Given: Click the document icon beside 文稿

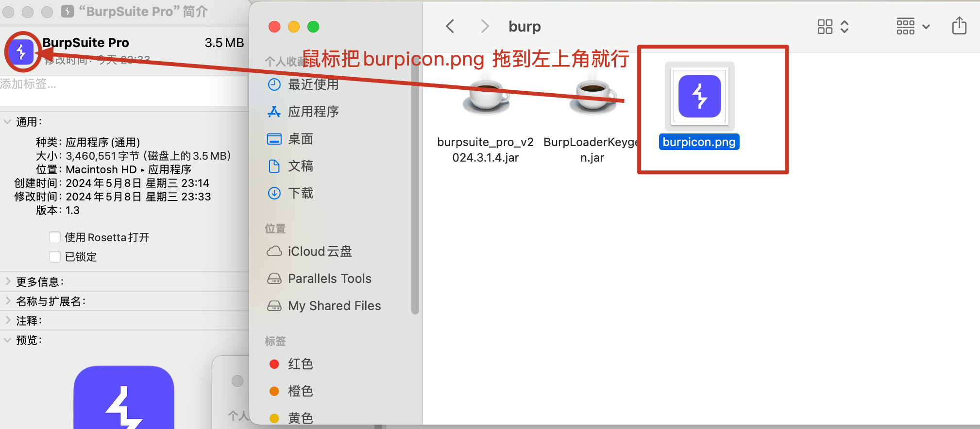Looking at the screenshot, I should [x=274, y=166].
